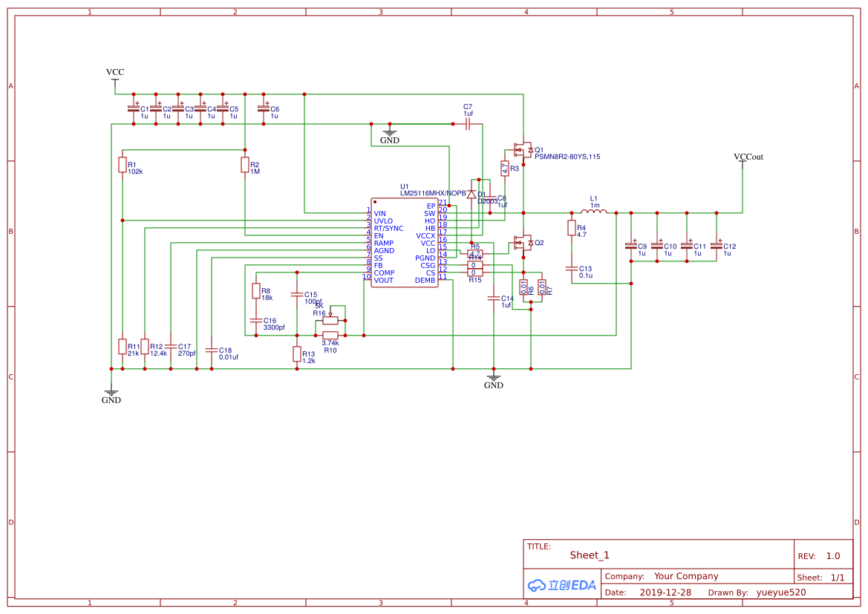Click capacitor C7 symbol
Image resolution: width=868 pixels, height=614 pixels.
[x=468, y=124]
